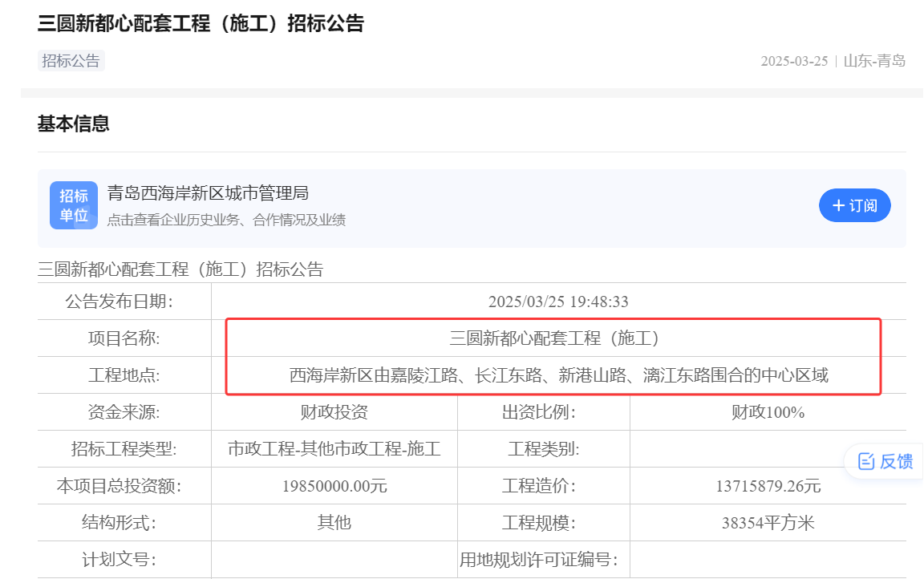The image size is (924, 579).
Task: Click the 项目名称 value cell
Action: point(554,338)
